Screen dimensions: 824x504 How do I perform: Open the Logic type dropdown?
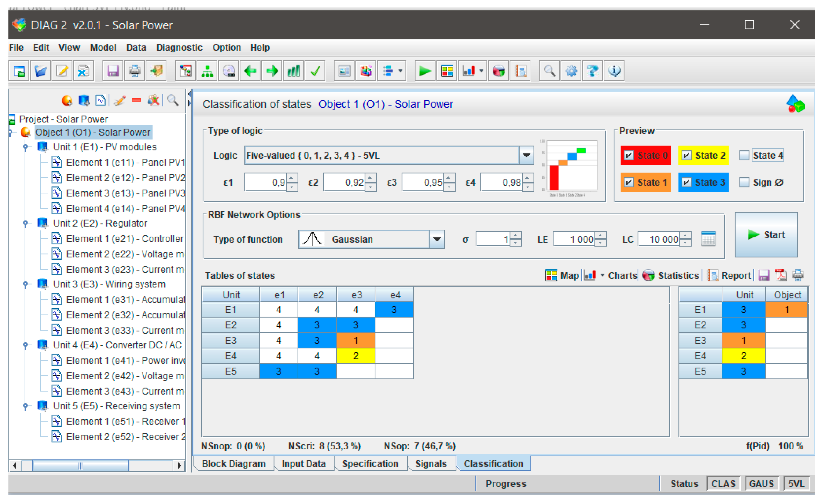click(x=526, y=155)
